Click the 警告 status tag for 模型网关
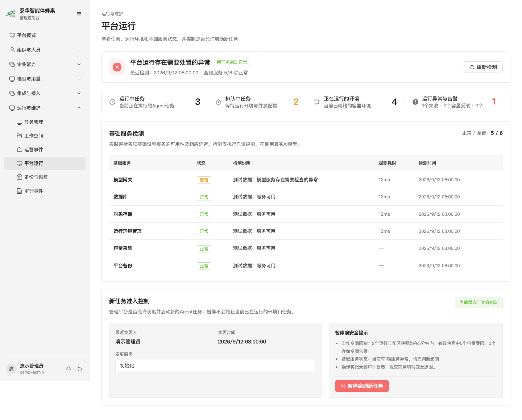Viewport: 522px width, 420px height. pyautogui.click(x=204, y=180)
